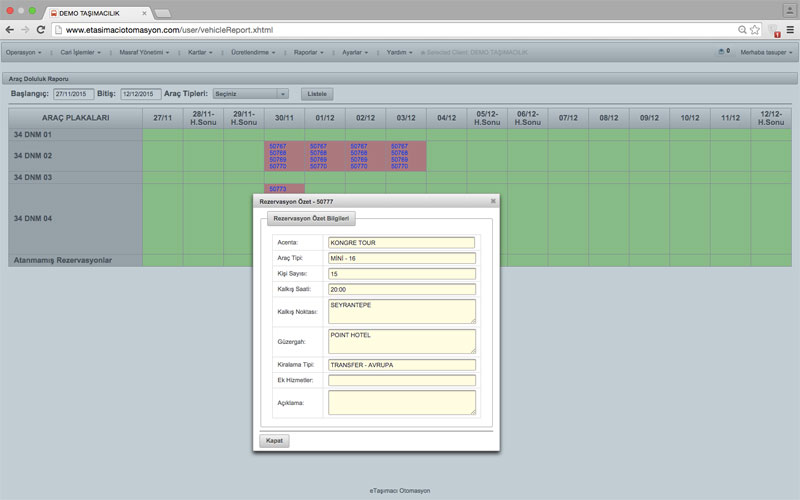Open reservation 50770 in the 03/12 column

point(399,166)
